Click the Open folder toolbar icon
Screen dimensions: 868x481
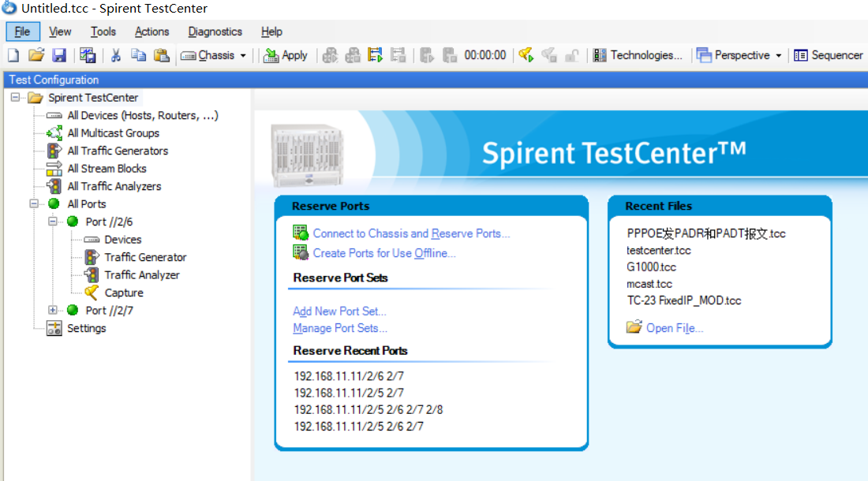[x=36, y=55]
